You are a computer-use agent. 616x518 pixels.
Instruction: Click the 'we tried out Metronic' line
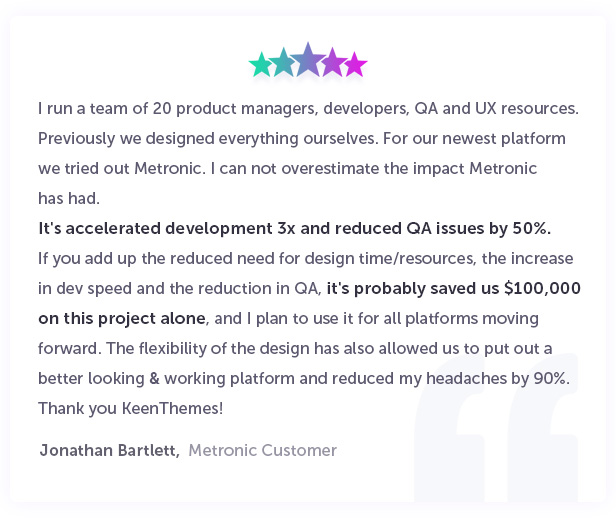pyautogui.click(x=288, y=168)
